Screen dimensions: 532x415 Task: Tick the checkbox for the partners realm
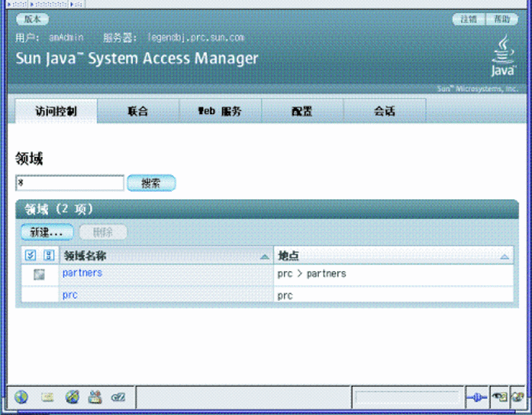pos(39,274)
